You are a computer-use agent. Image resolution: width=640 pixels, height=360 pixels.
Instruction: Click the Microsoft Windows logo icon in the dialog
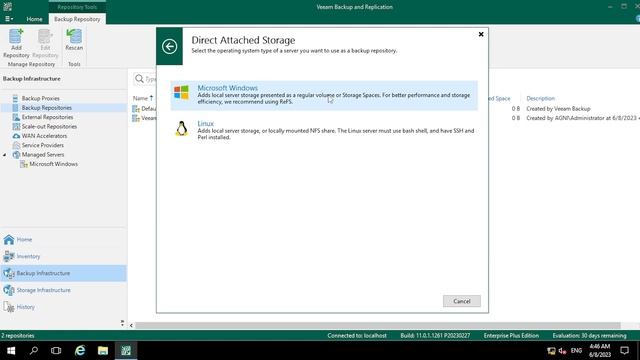point(181,92)
